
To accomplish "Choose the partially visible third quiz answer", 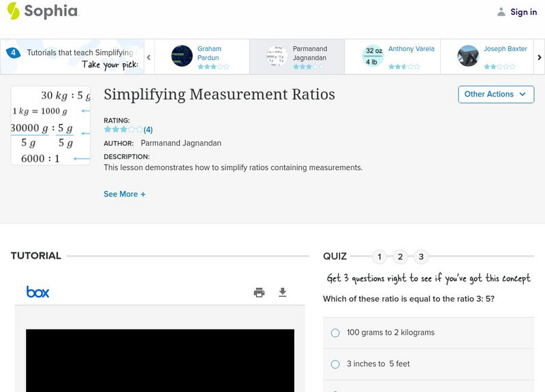I will (334, 390).
